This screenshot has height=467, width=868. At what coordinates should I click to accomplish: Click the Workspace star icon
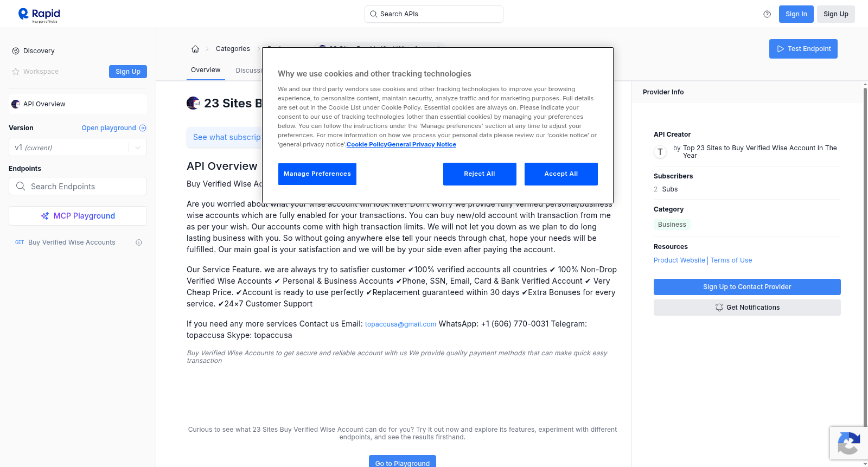pos(16,72)
